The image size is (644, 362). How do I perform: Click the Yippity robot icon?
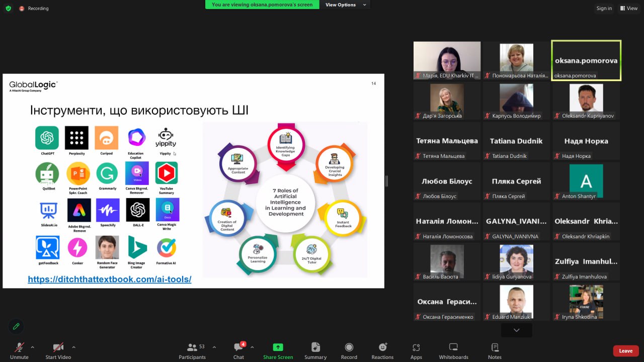(x=166, y=138)
